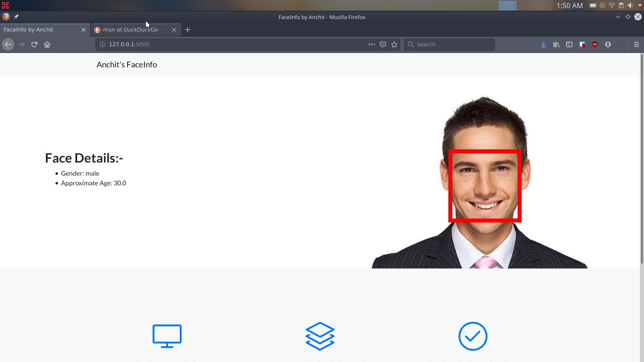
Task: Go to the Firefox home page icon
Action: (x=47, y=44)
